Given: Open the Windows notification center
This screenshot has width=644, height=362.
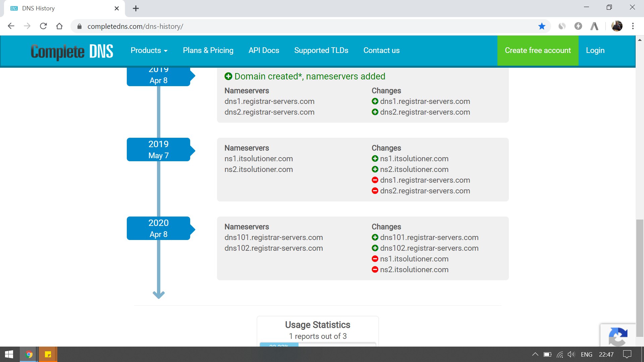Looking at the screenshot, I should (627, 354).
